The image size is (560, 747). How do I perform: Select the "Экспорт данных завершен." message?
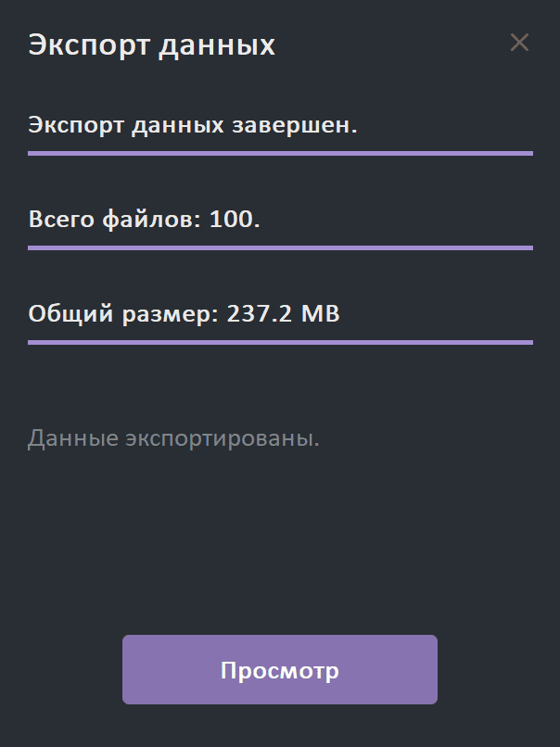point(193,125)
